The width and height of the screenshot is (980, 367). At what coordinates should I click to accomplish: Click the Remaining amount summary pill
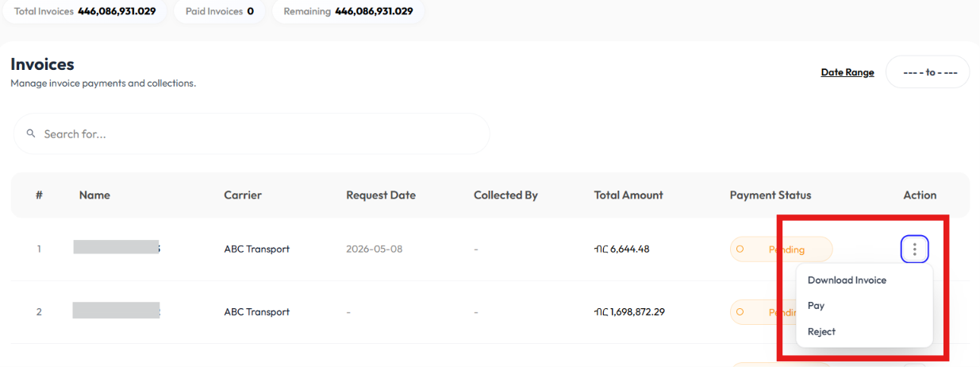tap(348, 12)
